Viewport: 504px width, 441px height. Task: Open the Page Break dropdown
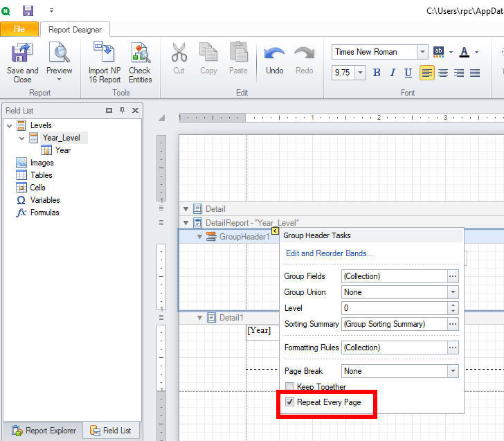453,371
